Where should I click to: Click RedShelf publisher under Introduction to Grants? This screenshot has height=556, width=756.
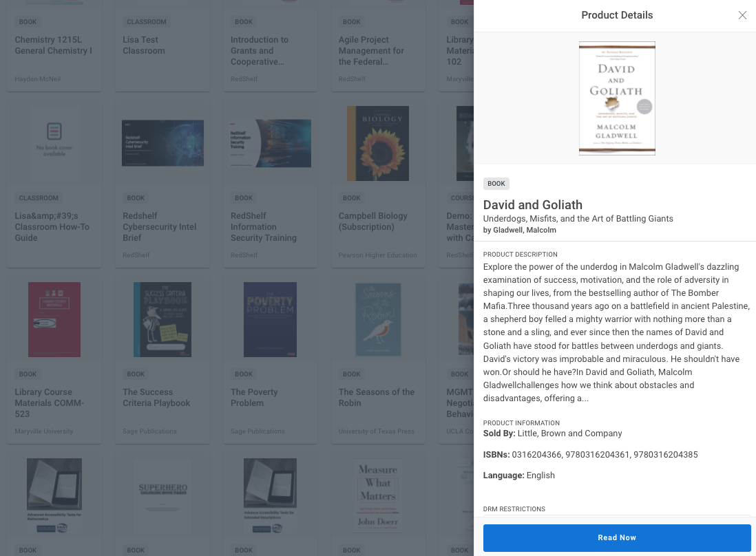(244, 79)
